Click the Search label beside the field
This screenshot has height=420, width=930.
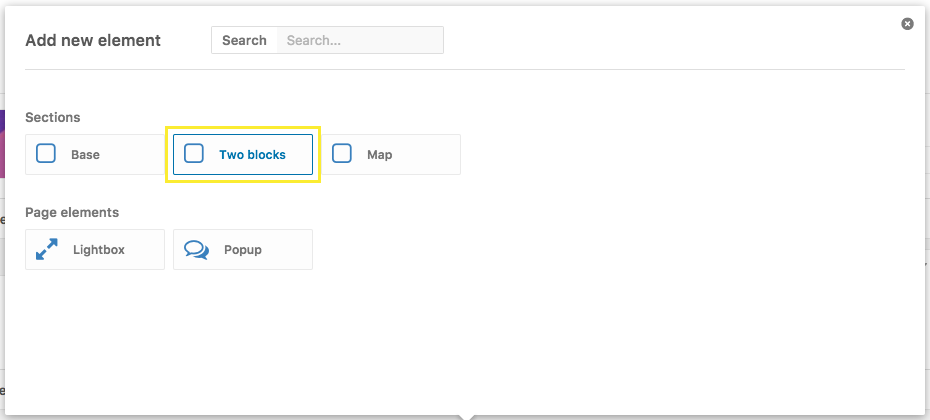[244, 40]
